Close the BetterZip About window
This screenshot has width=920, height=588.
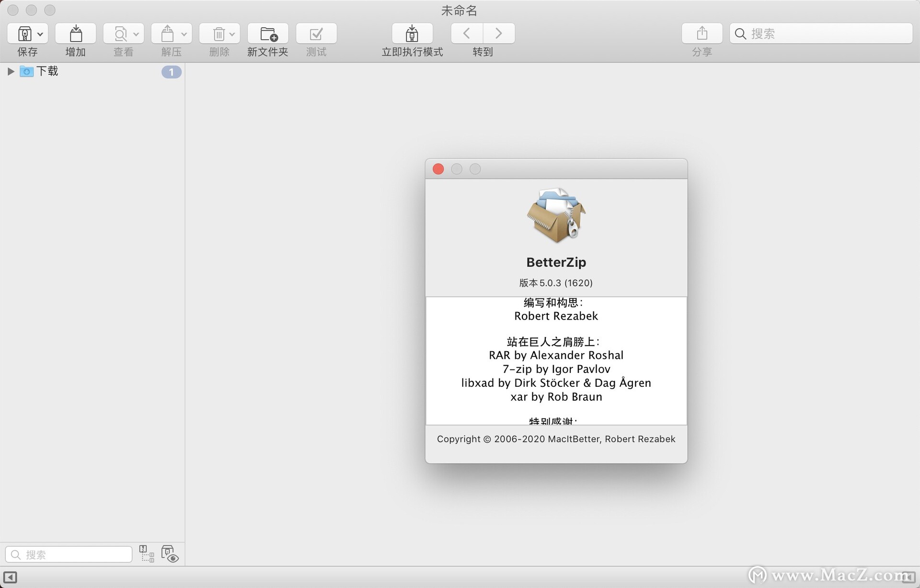[x=438, y=169]
